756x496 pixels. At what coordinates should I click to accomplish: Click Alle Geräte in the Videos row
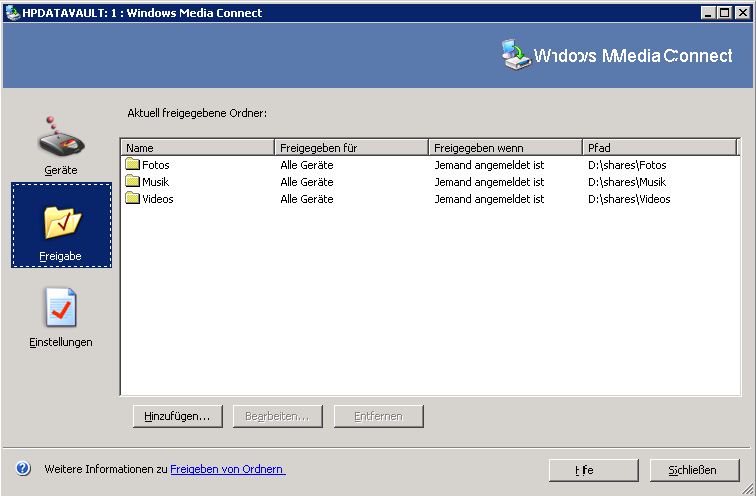[x=307, y=199]
